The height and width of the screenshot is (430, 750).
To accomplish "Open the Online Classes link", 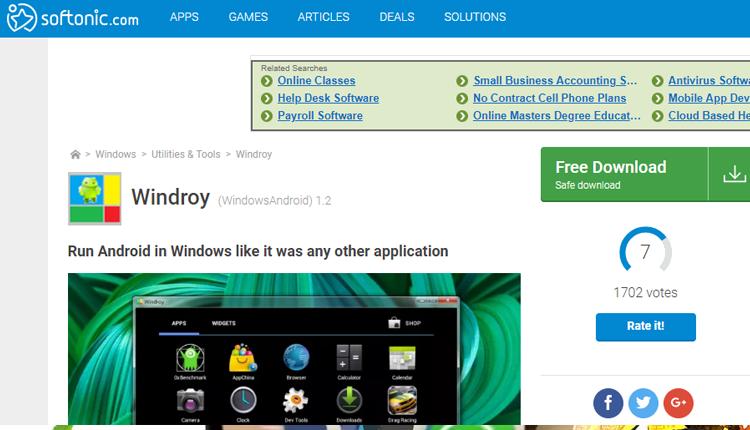I will coord(317,81).
